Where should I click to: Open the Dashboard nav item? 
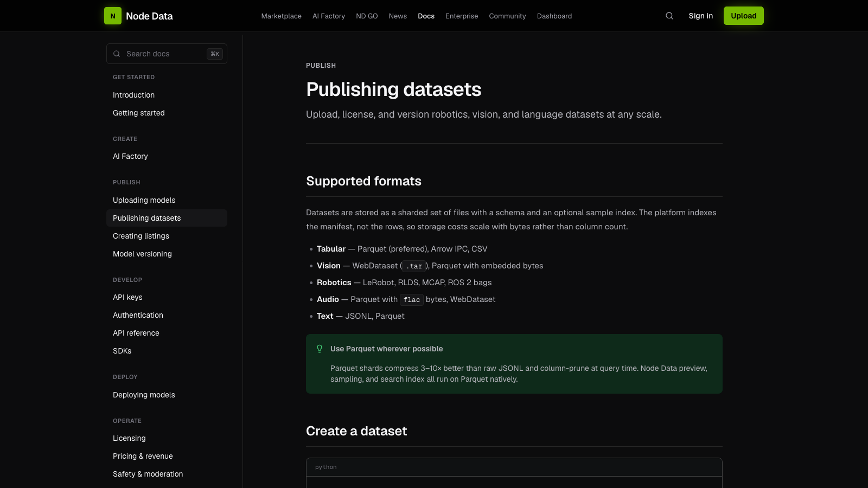[554, 16]
